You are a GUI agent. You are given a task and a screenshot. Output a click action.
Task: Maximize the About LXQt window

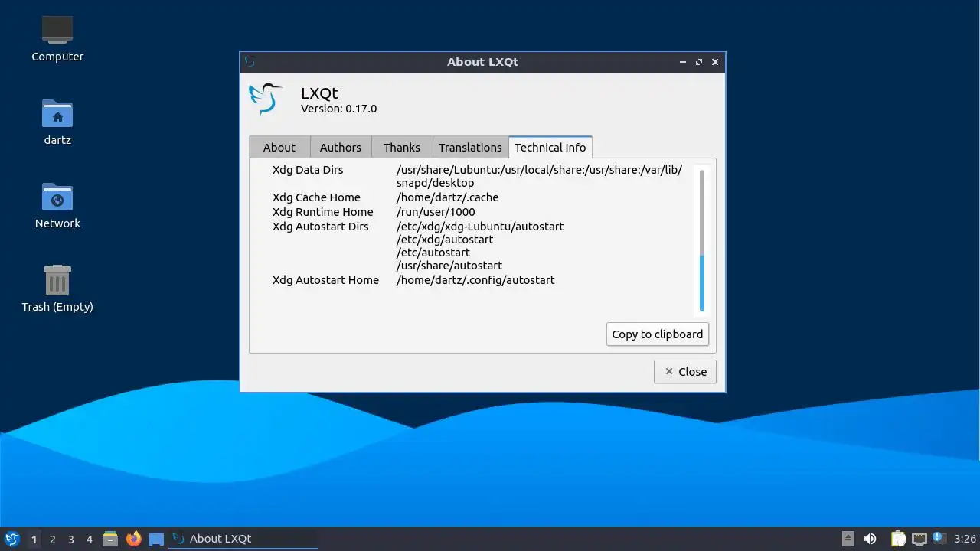click(x=699, y=62)
